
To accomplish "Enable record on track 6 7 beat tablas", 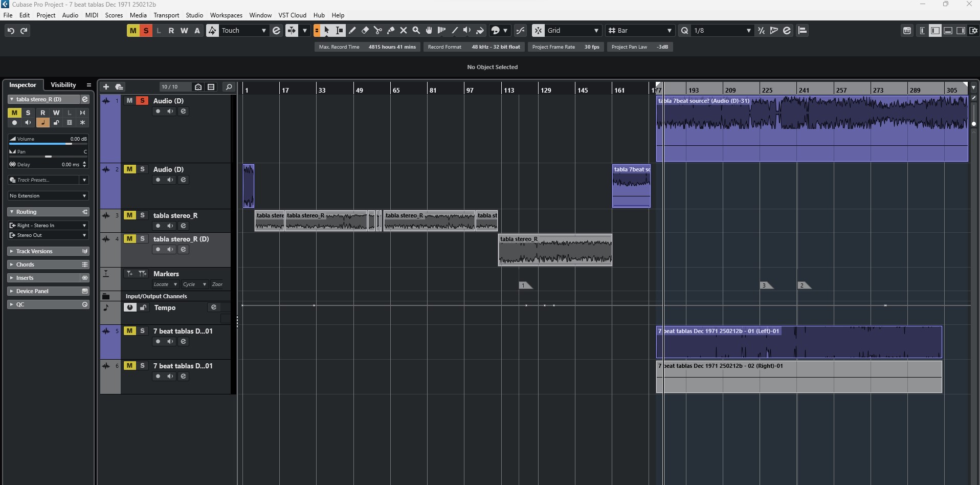I will click(x=158, y=377).
